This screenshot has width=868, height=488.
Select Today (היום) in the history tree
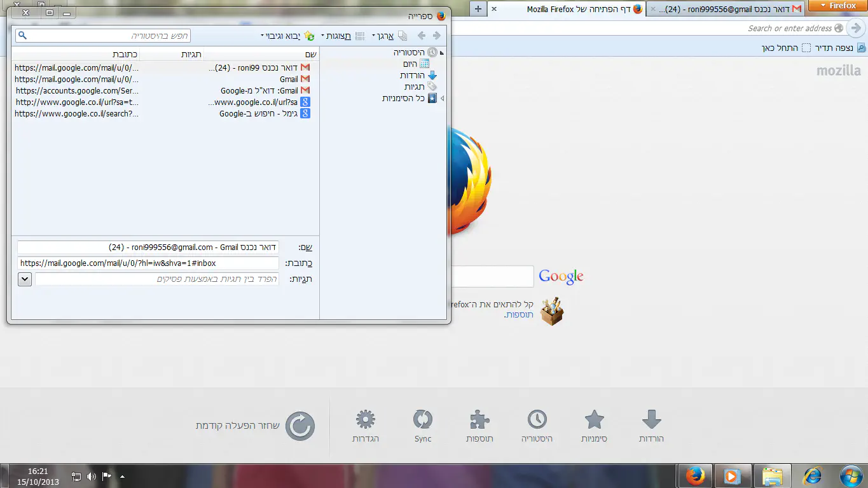click(x=410, y=64)
